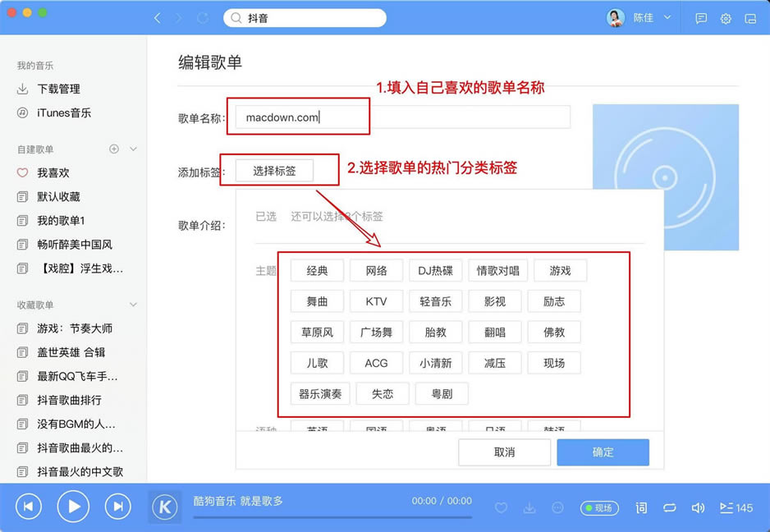This screenshot has width=770, height=532.
Task: Collapse the 收藏歌单 section
Action: pos(133,305)
